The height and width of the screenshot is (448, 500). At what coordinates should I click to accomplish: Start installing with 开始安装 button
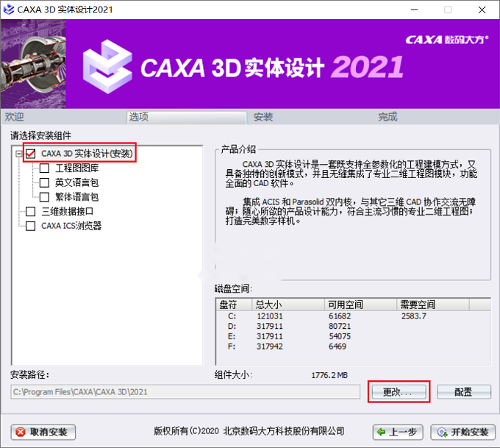click(463, 432)
